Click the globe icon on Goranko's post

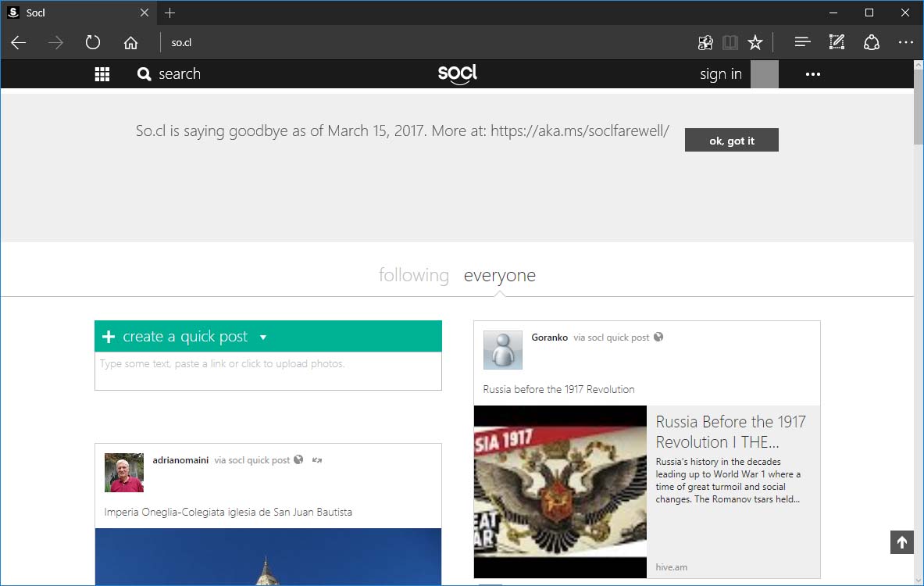pos(658,338)
